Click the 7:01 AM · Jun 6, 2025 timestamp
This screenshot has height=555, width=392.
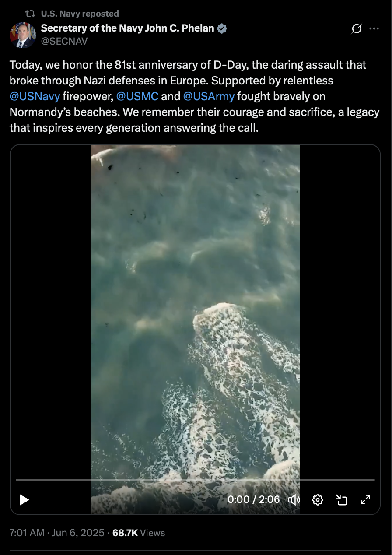tap(57, 533)
